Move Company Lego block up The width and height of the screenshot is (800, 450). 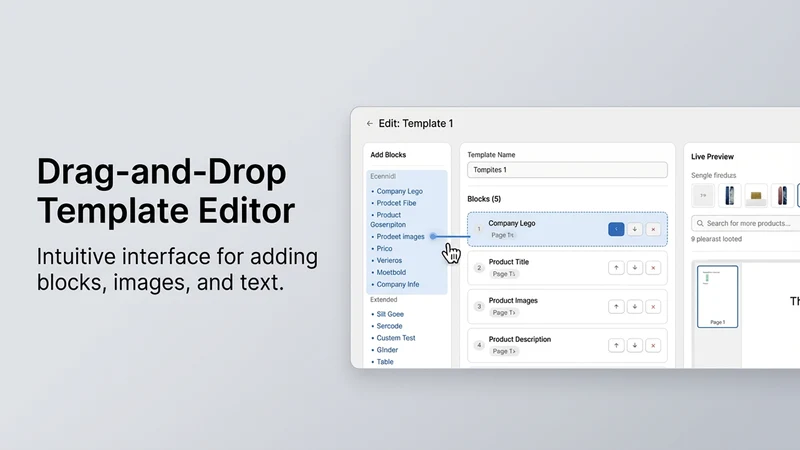(x=616, y=229)
